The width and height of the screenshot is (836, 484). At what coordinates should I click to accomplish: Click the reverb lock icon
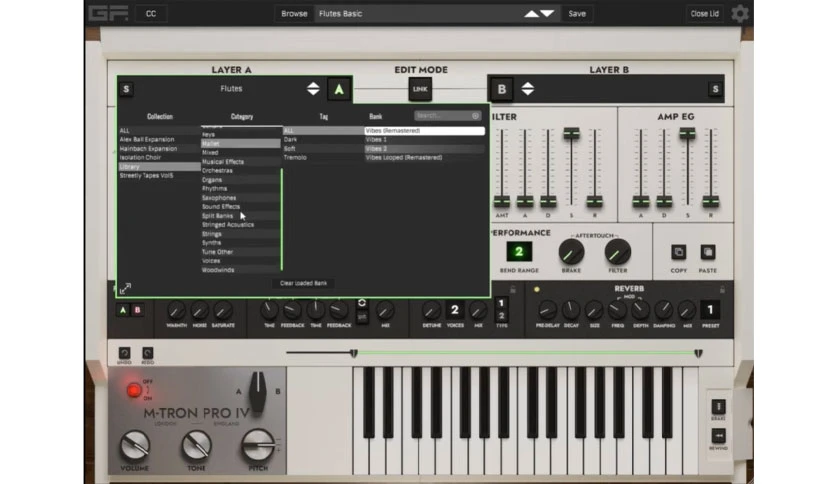click(722, 289)
